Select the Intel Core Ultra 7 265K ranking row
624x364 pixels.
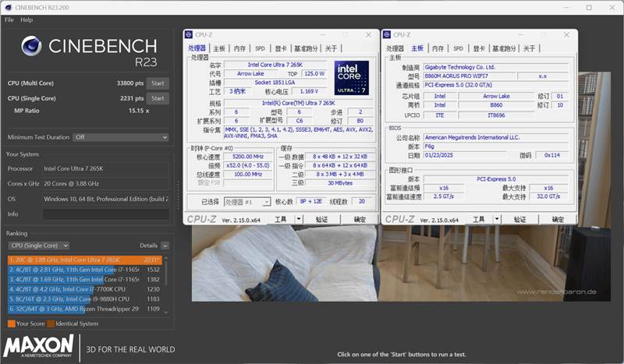(x=85, y=260)
